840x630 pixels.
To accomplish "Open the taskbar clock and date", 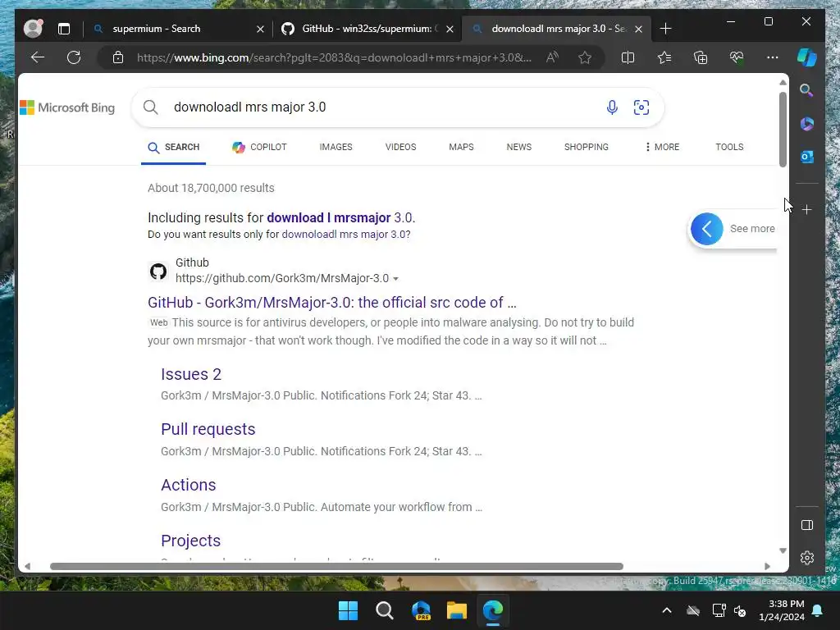I will [x=782, y=610].
